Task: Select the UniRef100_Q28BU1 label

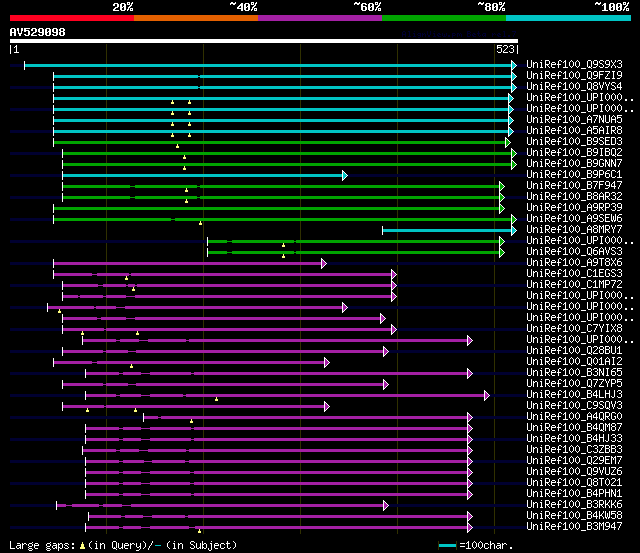Action: [x=574, y=351]
